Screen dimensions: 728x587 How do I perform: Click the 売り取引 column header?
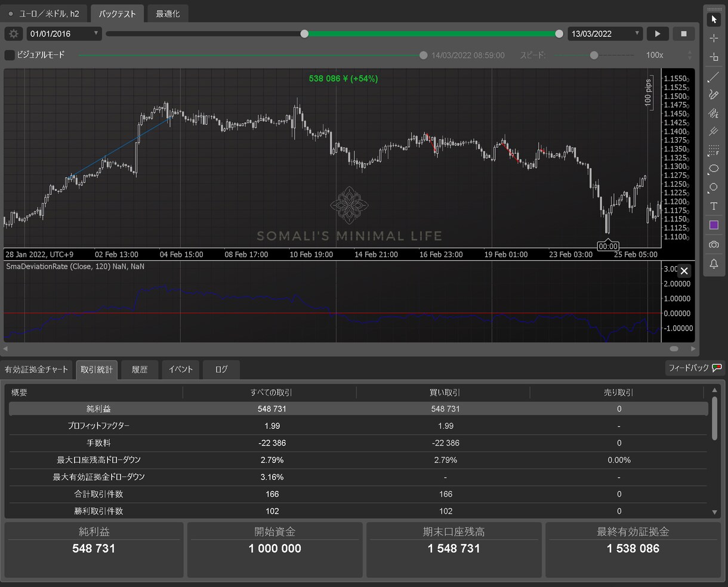point(619,393)
